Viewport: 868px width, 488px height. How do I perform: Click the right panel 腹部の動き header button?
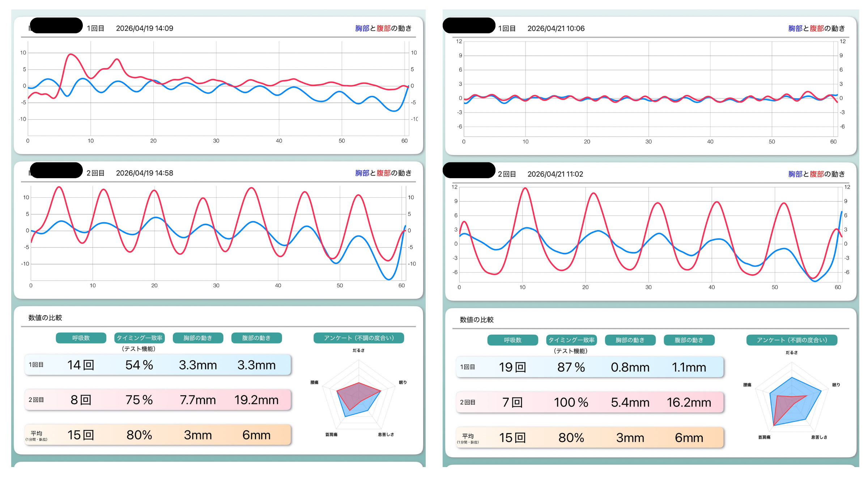click(689, 340)
